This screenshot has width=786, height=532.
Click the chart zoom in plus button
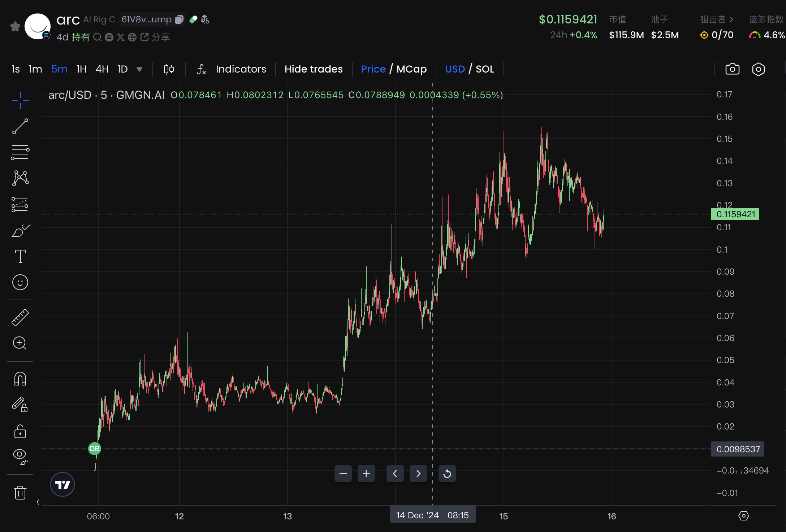click(x=366, y=474)
